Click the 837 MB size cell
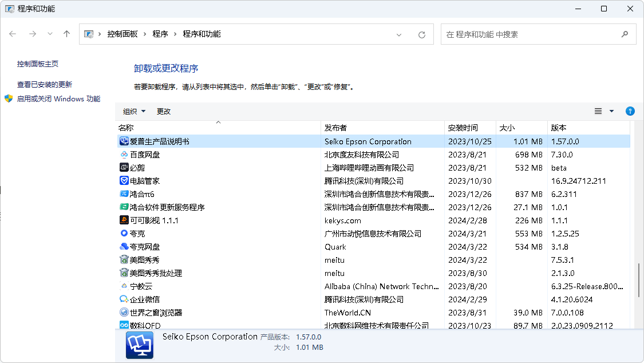Viewport: 644px width, 363px height. (529, 194)
